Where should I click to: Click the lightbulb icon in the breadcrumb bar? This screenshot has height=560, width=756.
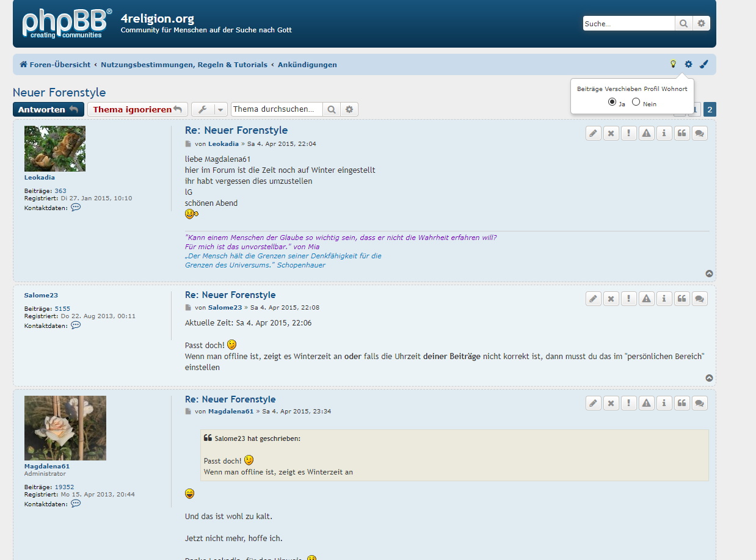click(x=673, y=64)
